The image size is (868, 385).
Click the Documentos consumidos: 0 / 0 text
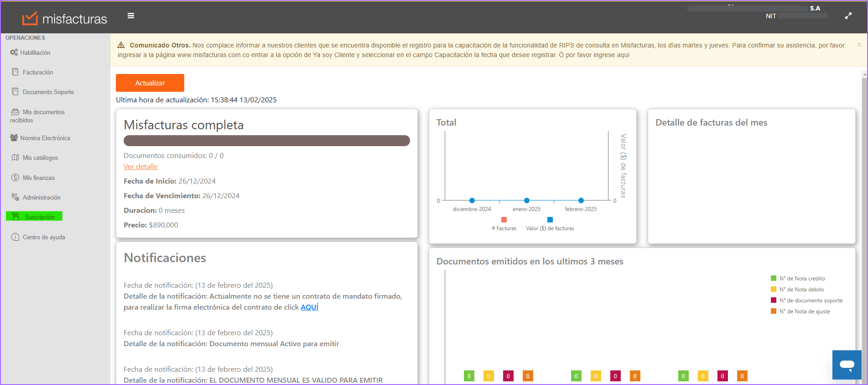[174, 155]
